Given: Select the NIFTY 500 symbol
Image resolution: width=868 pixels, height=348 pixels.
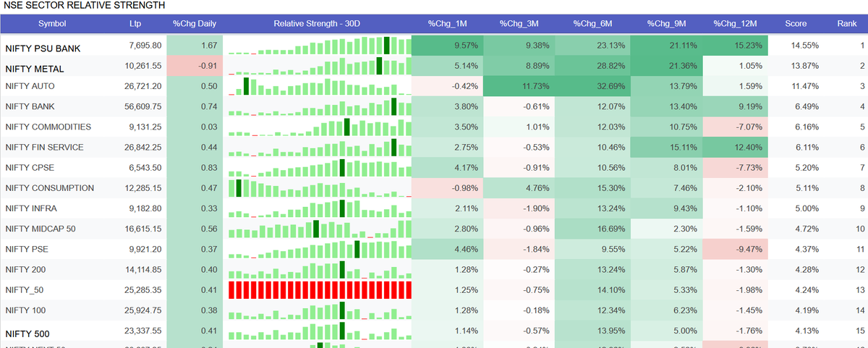Looking at the screenshot, I should [x=28, y=334].
